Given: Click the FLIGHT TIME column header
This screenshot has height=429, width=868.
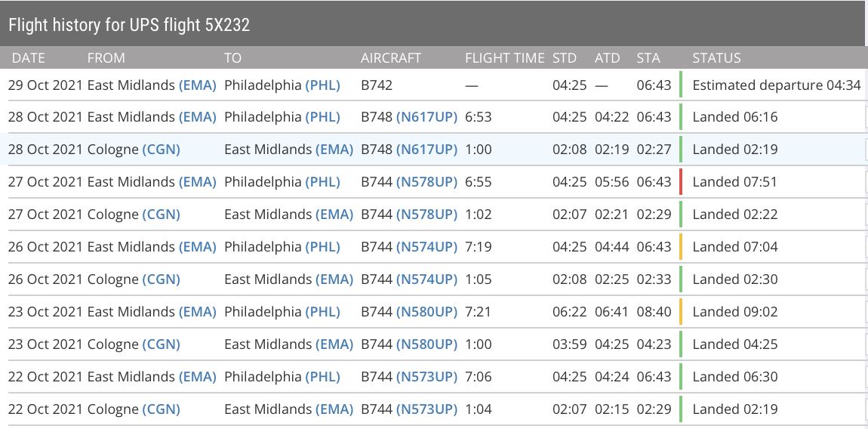Looking at the screenshot, I should pos(504,58).
